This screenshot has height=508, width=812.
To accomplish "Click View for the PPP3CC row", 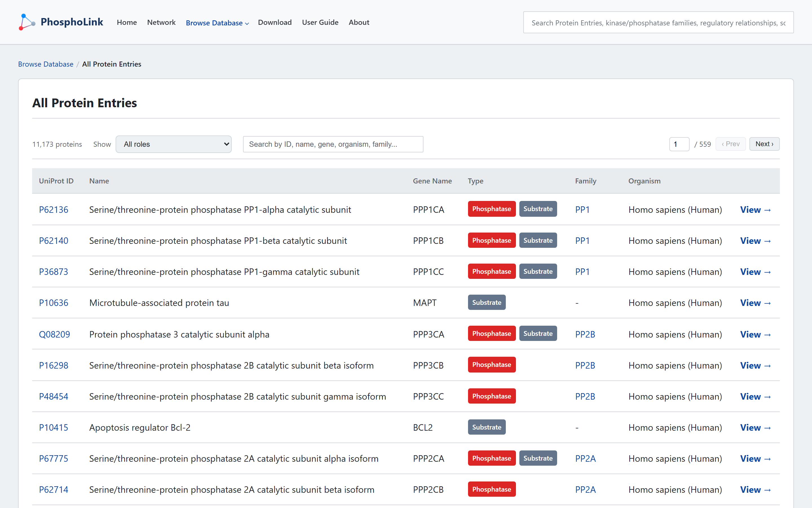I will tap(756, 397).
